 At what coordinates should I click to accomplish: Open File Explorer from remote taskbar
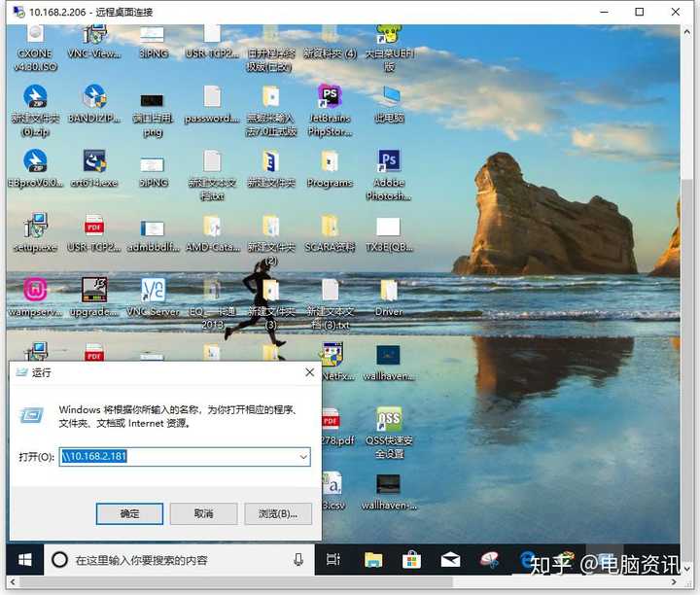tap(373, 559)
